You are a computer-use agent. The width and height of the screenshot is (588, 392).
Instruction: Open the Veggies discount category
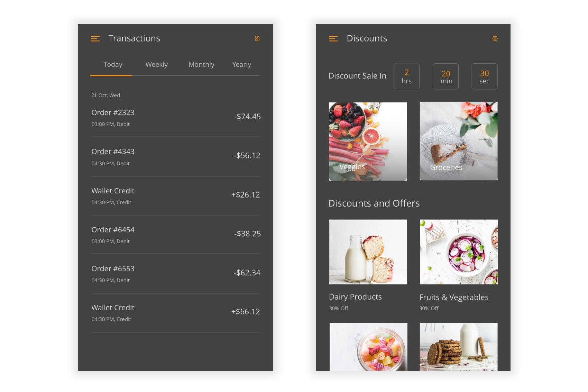[368, 141]
